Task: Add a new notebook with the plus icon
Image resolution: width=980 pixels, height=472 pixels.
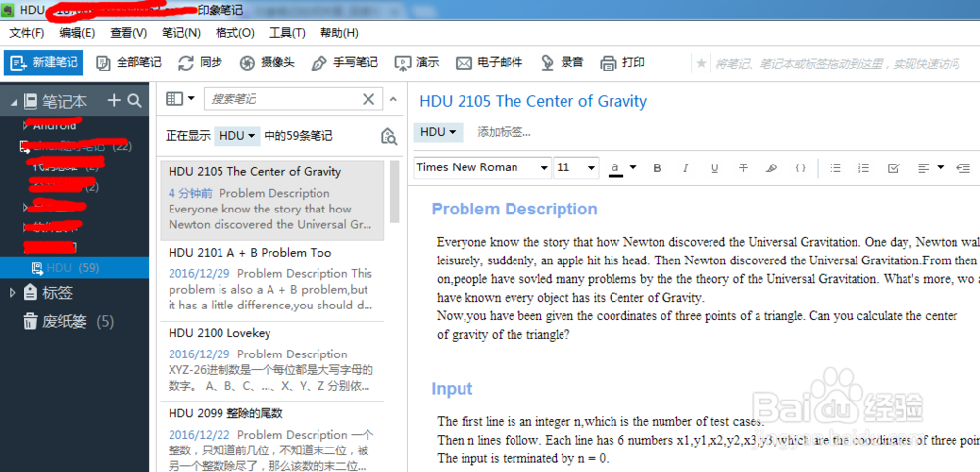Action: (x=114, y=100)
